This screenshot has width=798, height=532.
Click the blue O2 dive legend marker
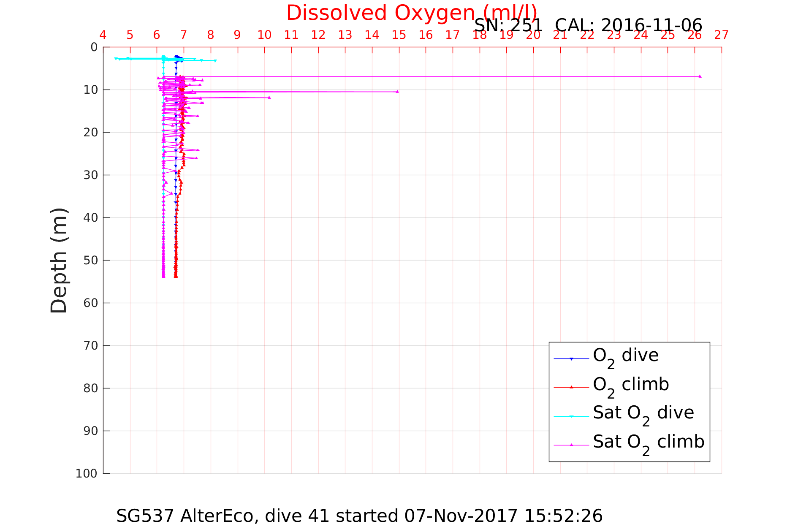[x=571, y=359]
